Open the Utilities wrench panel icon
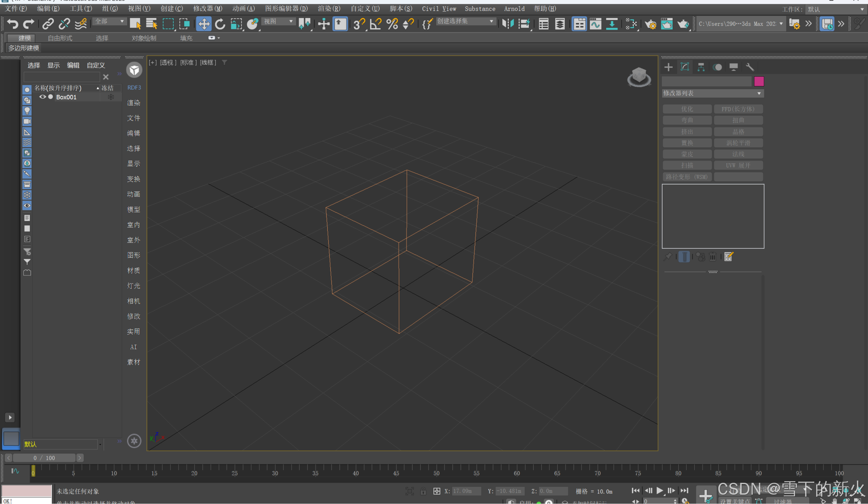Screen dimensions: 868x504 (x=750, y=67)
